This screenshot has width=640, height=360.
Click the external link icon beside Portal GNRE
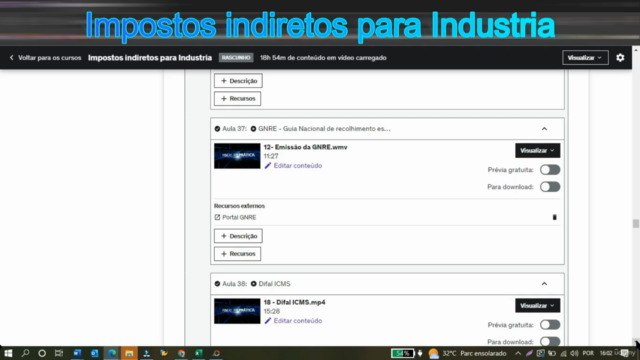217,217
